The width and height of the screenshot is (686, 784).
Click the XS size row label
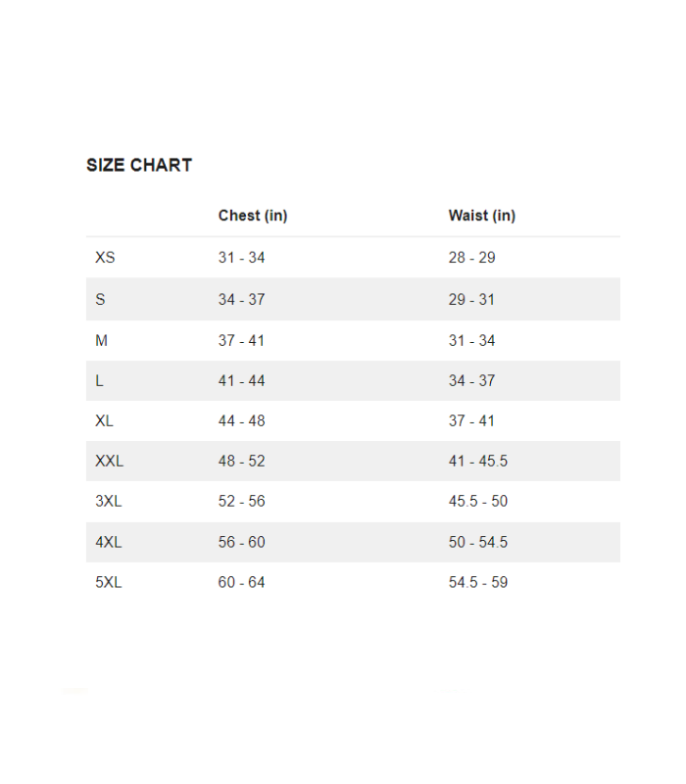105,258
